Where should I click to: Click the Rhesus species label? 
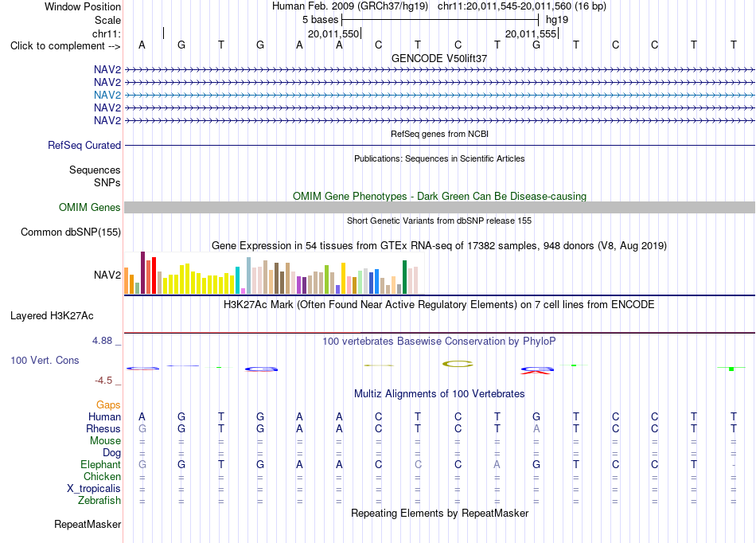[103, 428]
